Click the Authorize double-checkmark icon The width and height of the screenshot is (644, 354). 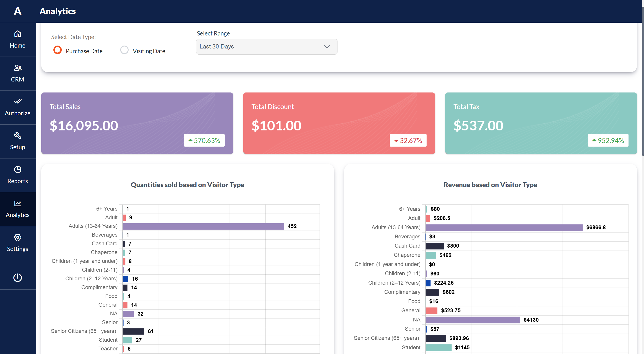[x=18, y=101]
